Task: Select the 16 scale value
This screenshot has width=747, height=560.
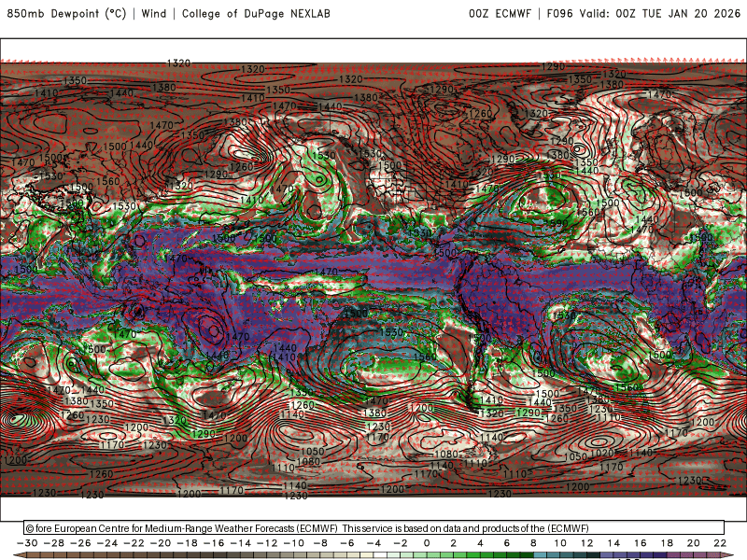Action: [x=641, y=543]
